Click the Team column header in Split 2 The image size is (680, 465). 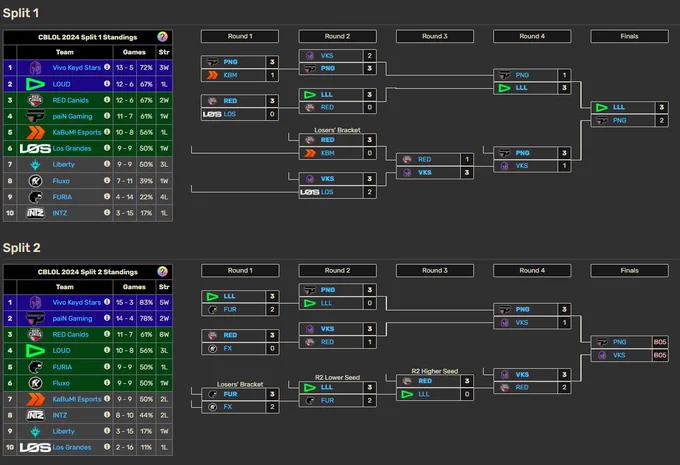pyautogui.click(x=65, y=287)
